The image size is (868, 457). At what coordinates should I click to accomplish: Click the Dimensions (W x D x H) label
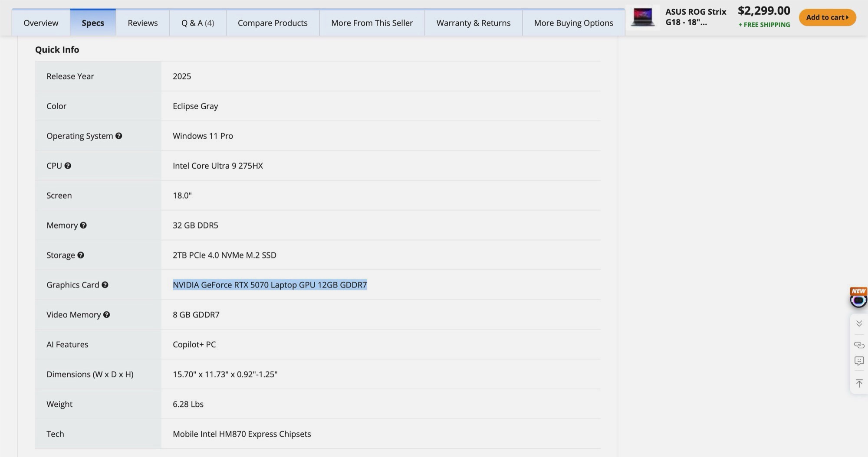90,374
